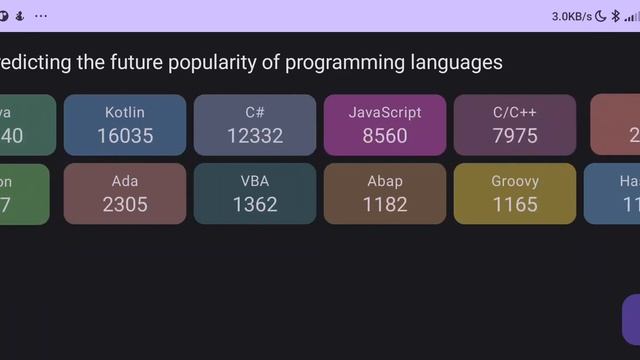
Task: Click the Bluetooth status bar icon
Action: 616,16
